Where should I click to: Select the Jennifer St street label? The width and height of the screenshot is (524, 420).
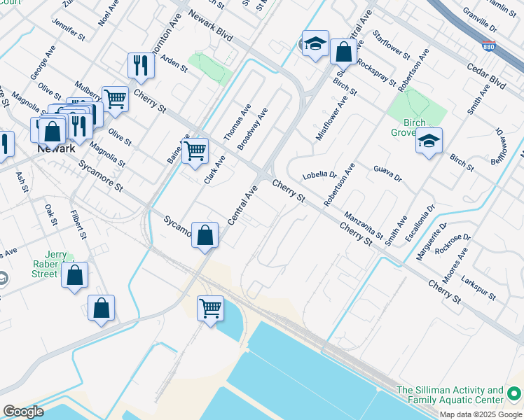(69, 29)
